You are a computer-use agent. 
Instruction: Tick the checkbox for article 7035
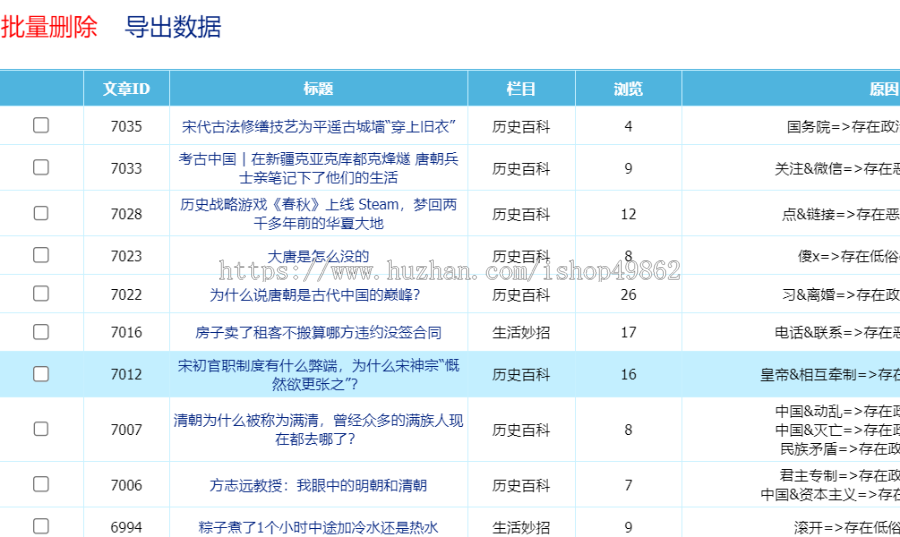click(41, 125)
